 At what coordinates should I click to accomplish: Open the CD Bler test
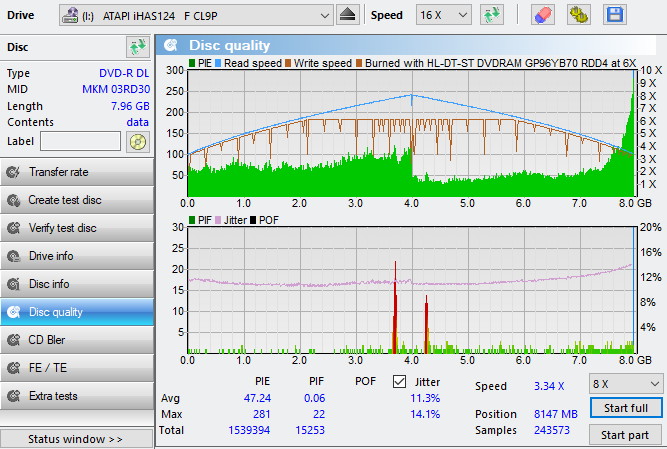pos(77,340)
